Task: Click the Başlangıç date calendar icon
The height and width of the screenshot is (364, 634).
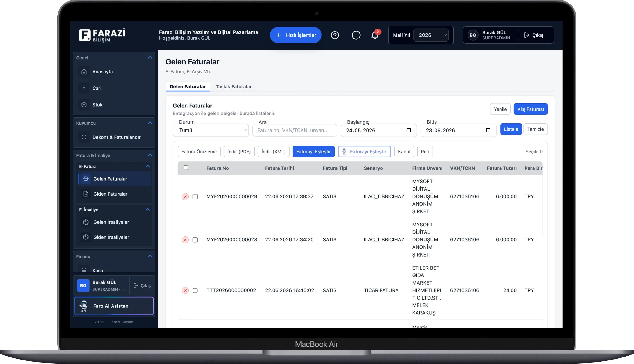Action: pos(409,130)
